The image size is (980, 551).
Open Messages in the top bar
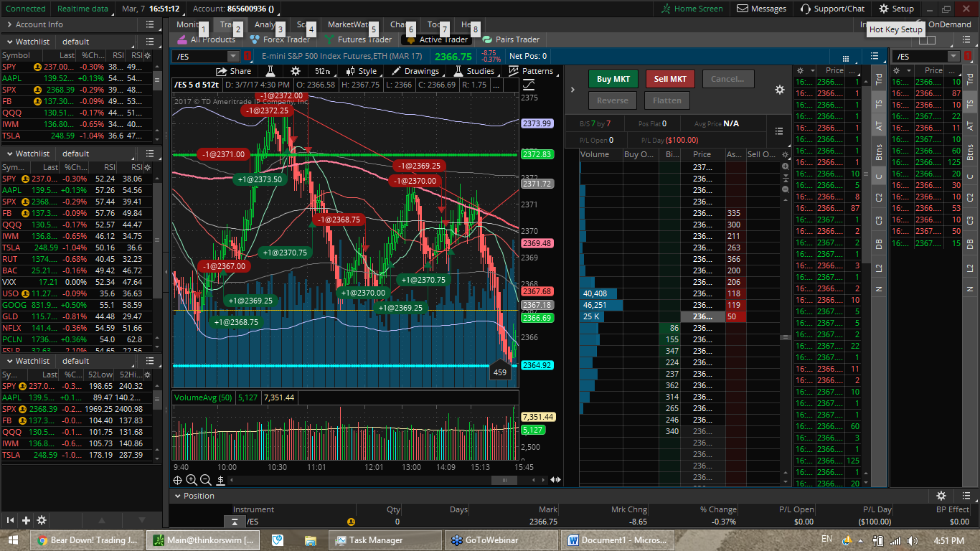coord(761,9)
